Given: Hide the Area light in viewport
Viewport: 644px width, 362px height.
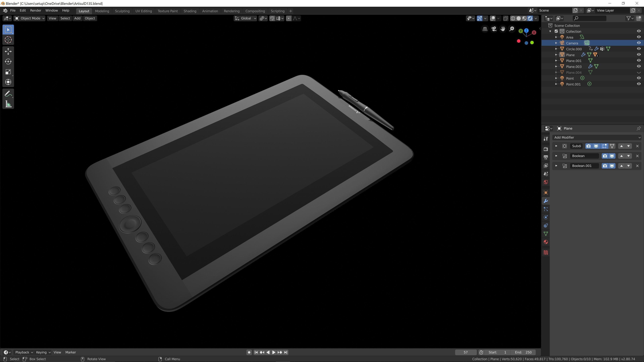Looking at the screenshot, I should (x=639, y=37).
